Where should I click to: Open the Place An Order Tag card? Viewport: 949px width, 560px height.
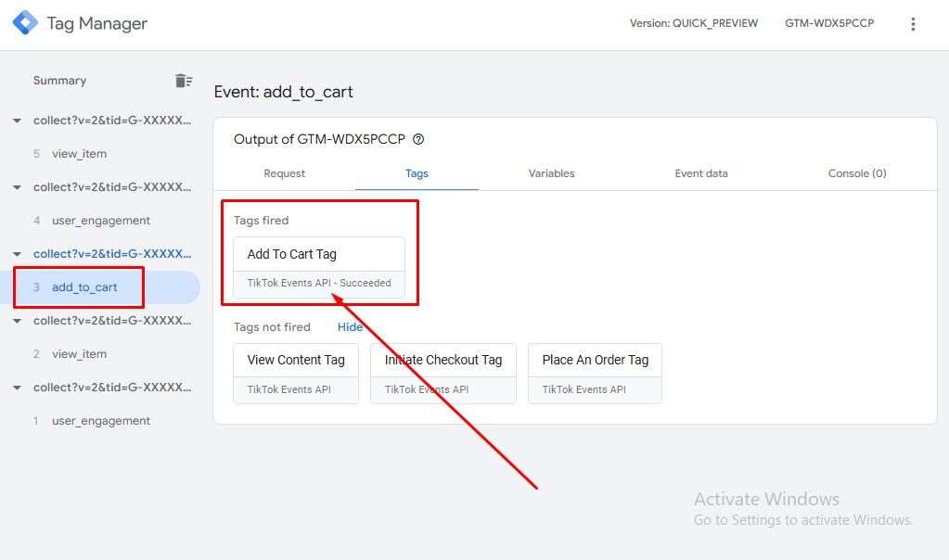pyautogui.click(x=595, y=374)
